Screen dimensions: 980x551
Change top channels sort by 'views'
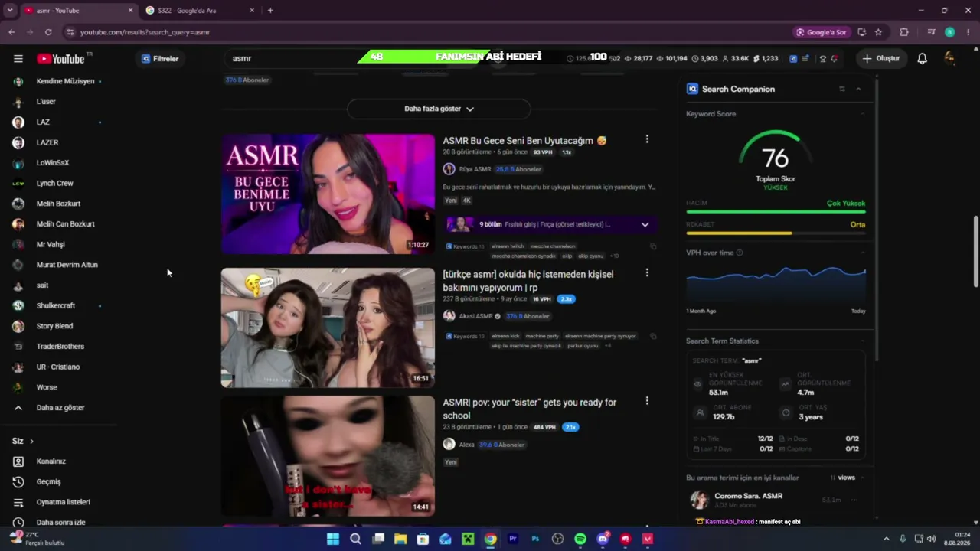point(843,478)
